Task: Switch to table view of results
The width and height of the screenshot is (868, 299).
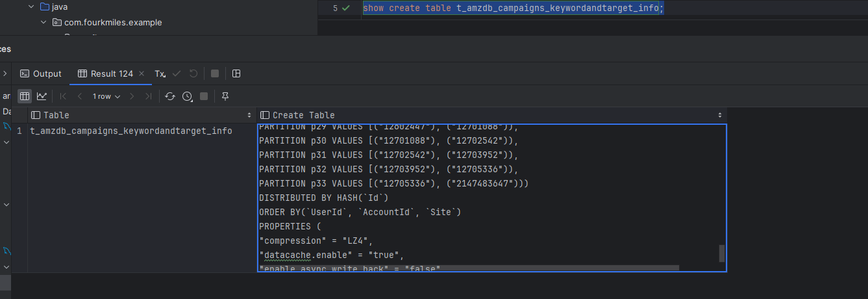Action: click(25, 96)
